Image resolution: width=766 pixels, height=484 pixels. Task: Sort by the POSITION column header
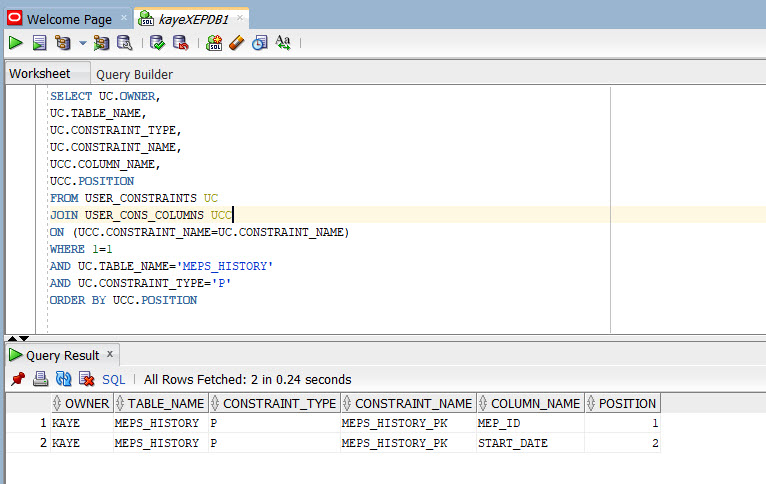623,403
